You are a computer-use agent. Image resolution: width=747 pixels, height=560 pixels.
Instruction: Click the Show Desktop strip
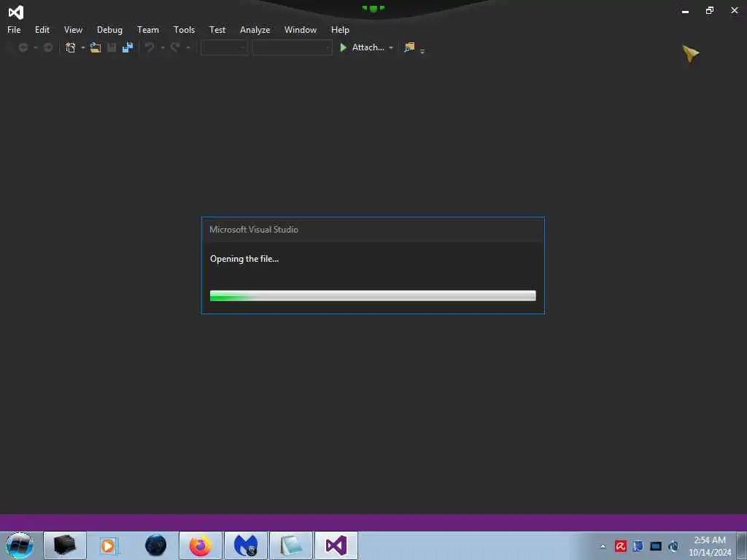[x=742, y=545]
